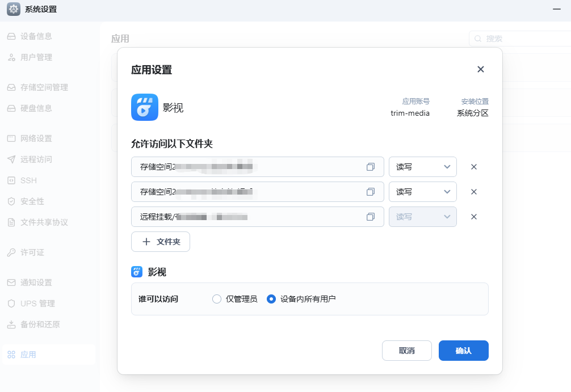
Task: Go to 备份和还原 menu item
Action: point(40,324)
